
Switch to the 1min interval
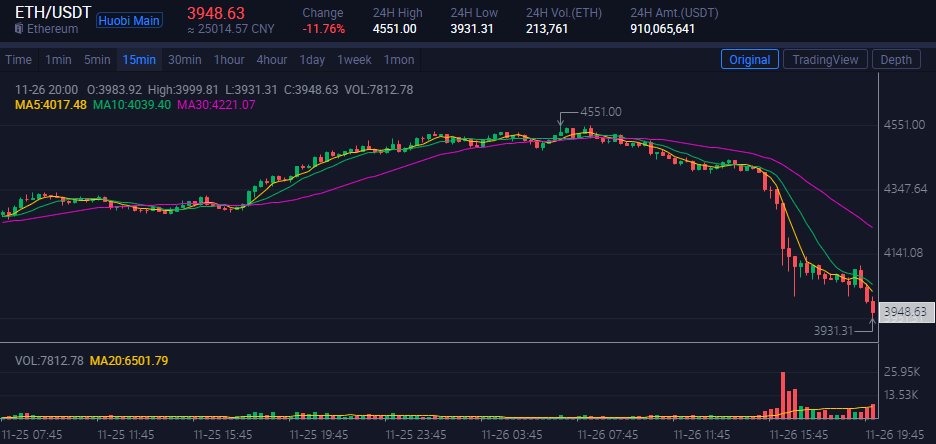click(x=58, y=60)
